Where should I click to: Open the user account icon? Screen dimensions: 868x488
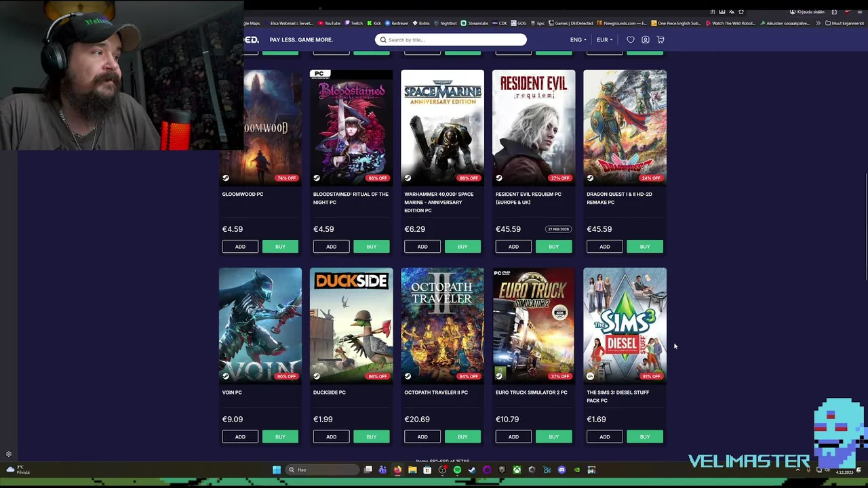click(646, 40)
